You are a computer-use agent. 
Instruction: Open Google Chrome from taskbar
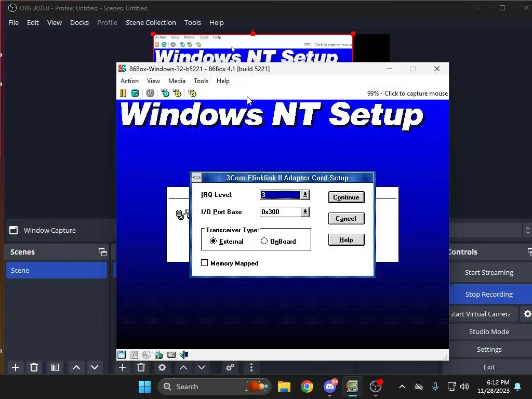[307, 387]
